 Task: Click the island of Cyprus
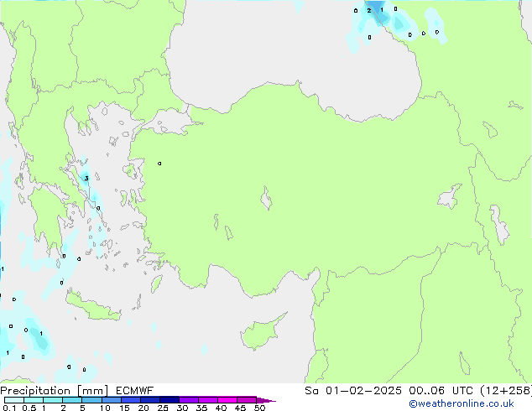point(259,335)
